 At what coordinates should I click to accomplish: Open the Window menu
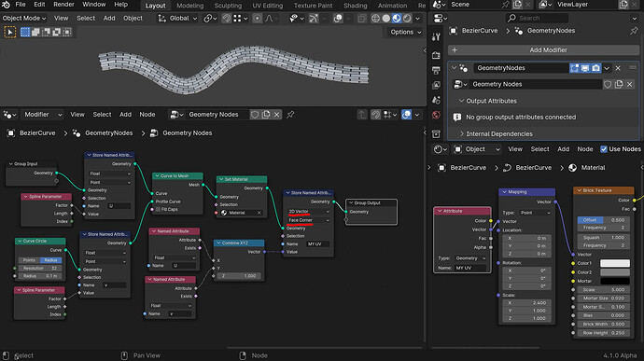point(94,5)
